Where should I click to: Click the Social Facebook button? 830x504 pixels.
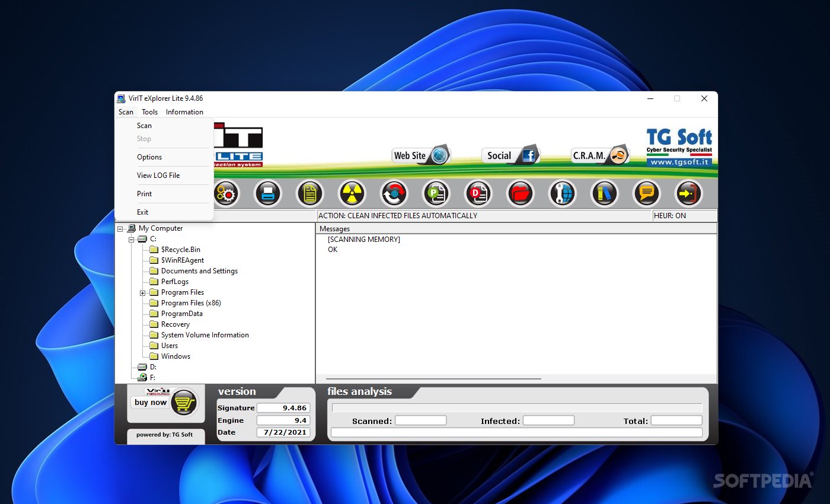[x=510, y=155]
